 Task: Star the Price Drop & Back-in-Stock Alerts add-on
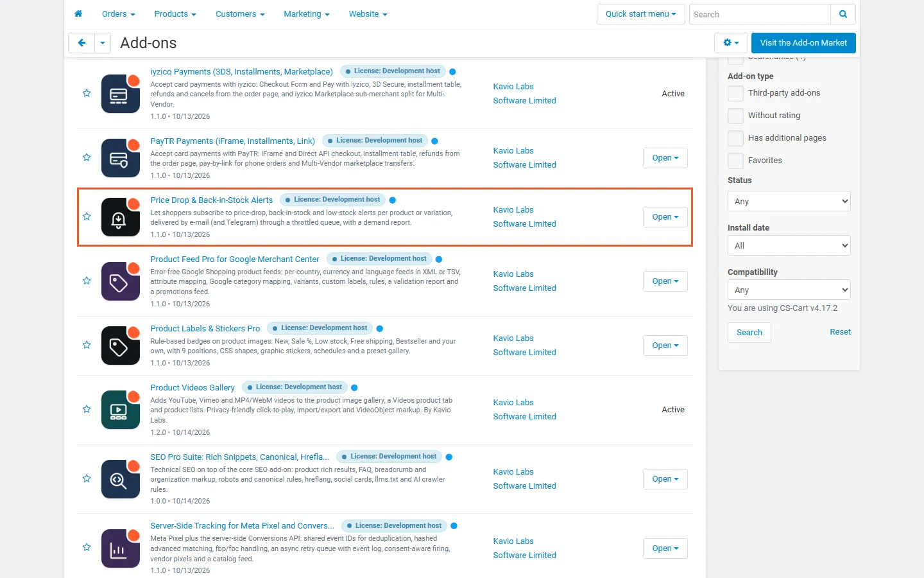87,216
